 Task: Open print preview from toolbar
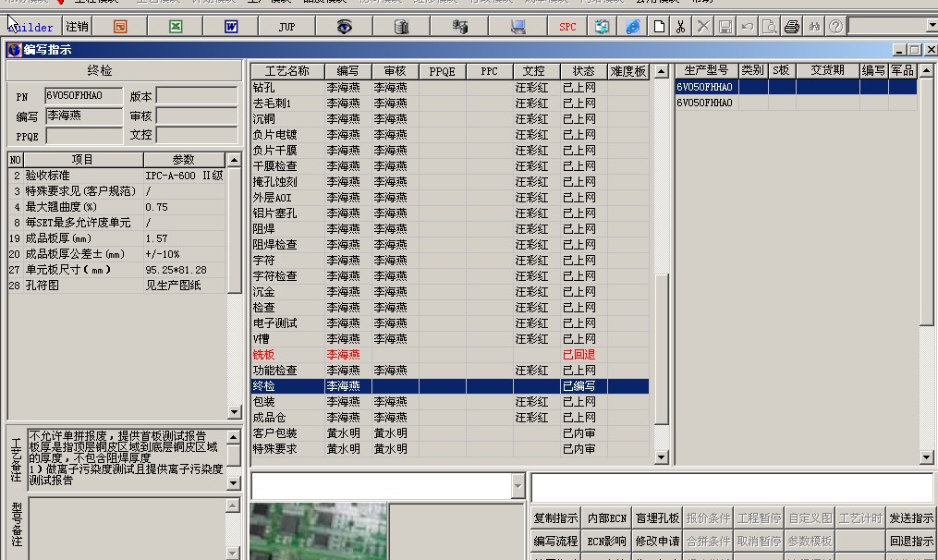tap(769, 26)
